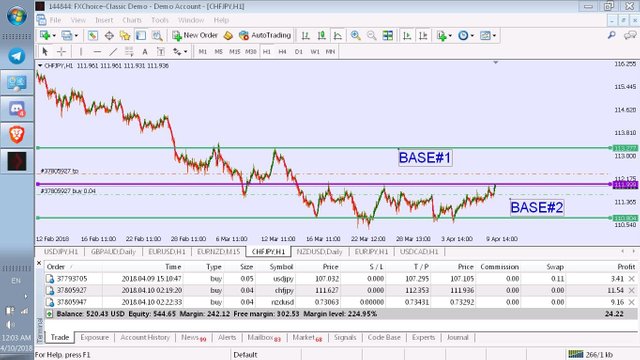Select the text tool A
The image size is (640, 360).
tap(144, 51)
